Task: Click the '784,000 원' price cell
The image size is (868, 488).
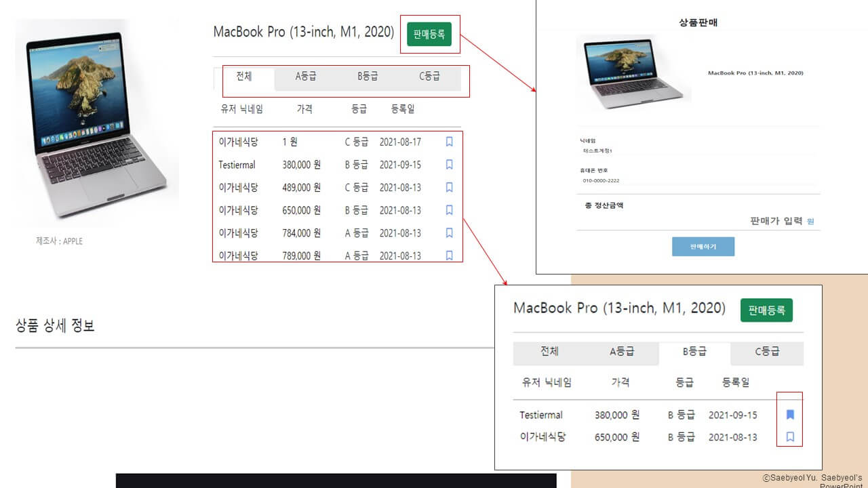Action: click(302, 233)
